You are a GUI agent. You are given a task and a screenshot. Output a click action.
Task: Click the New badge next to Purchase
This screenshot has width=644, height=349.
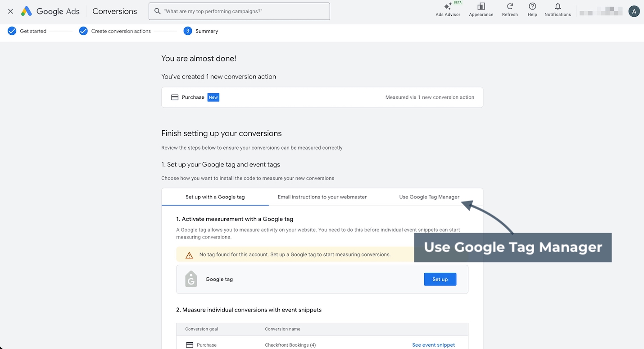point(213,97)
